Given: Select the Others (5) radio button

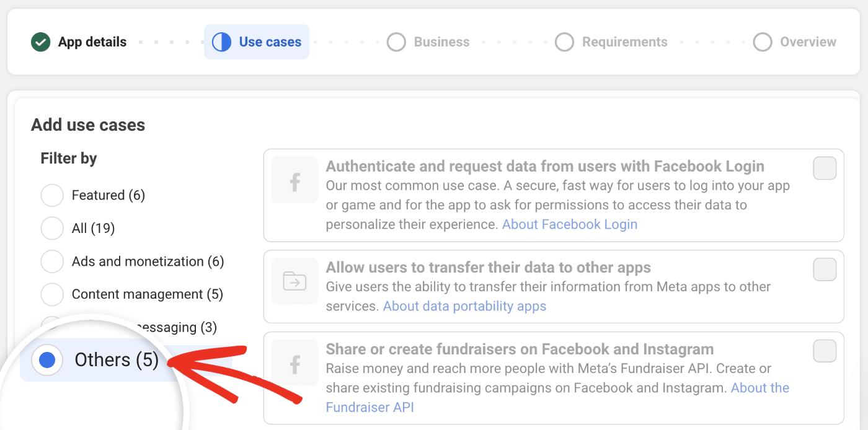Looking at the screenshot, I should point(47,360).
